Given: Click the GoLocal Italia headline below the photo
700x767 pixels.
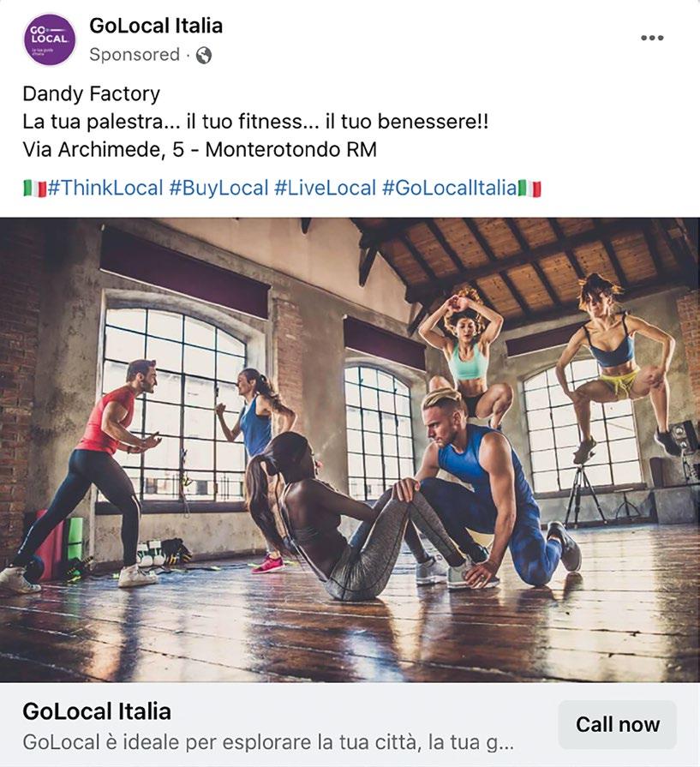Looking at the screenshot, I should point(97,711).
